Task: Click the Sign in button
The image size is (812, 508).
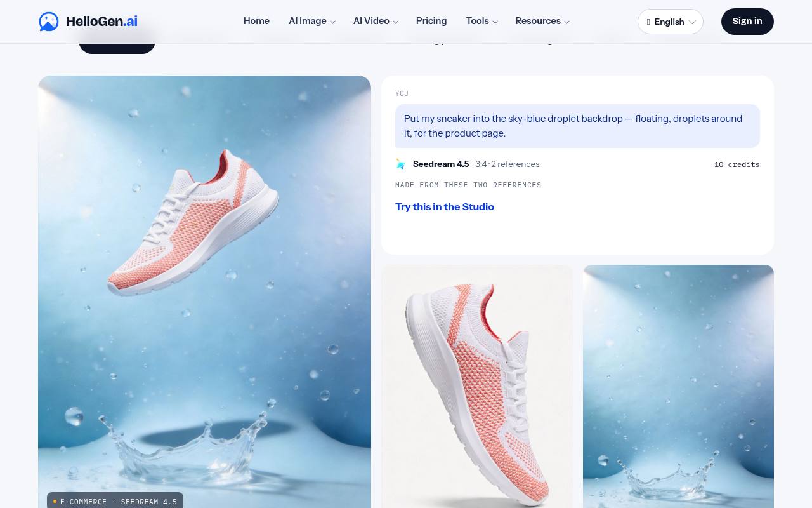Action: [x=747, y=22]
